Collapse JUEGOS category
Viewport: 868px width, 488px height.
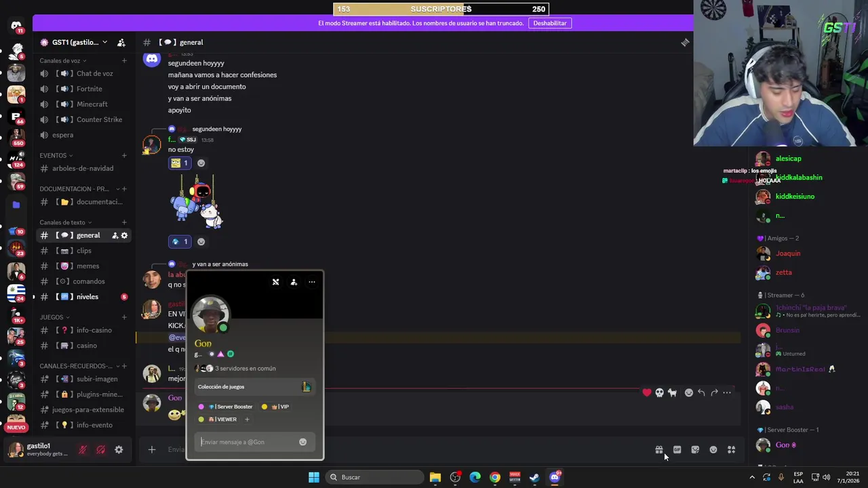(54, 317)
